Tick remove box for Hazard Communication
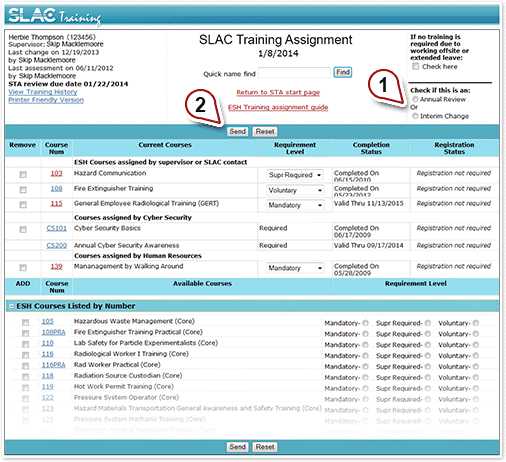The image size is (506, 462). (x=23, y=174)
